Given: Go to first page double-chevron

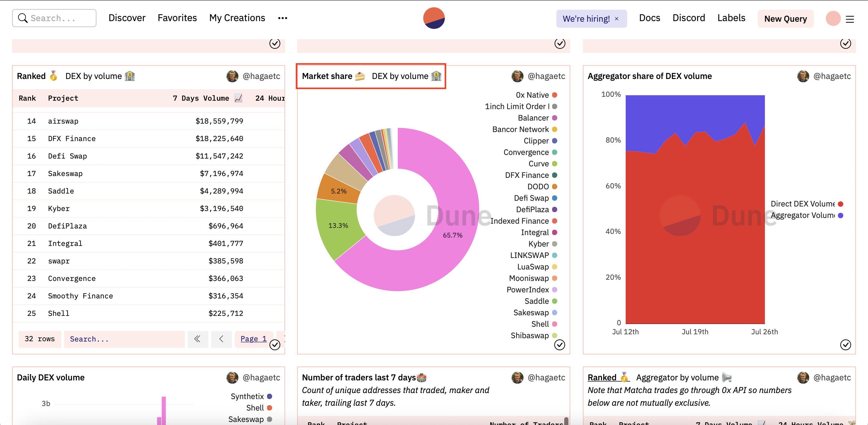Looking at the screenshot, I should point(197,339).
